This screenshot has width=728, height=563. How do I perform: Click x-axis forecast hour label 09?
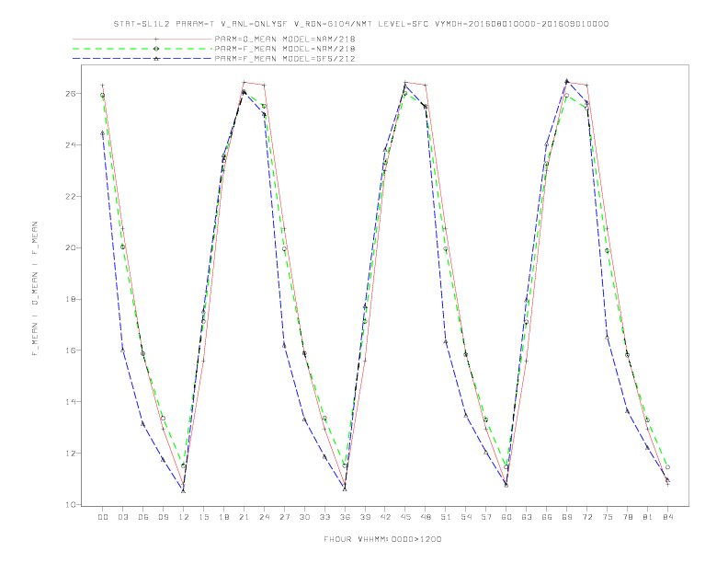[x=163, y=517]
